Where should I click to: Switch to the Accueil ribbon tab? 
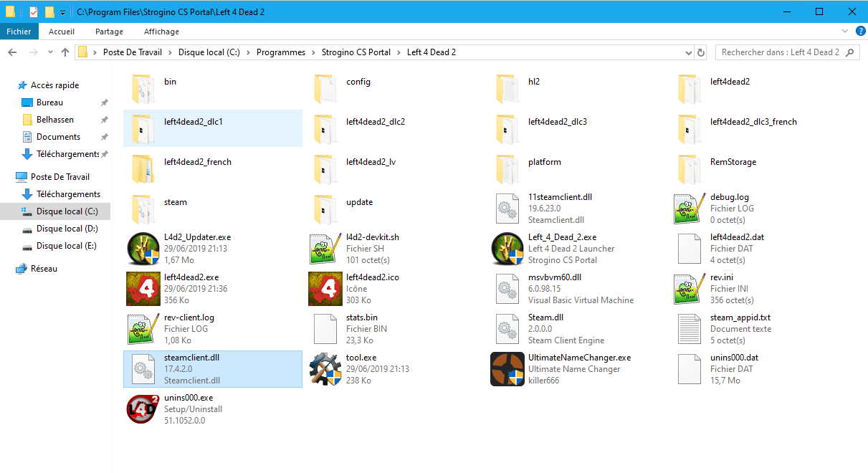click(62, 32)
